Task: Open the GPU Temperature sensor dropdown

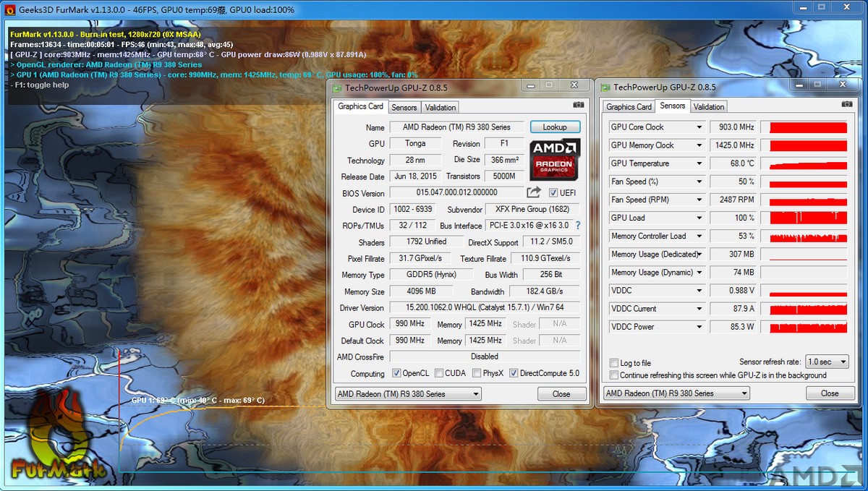Action: (699, 163)
